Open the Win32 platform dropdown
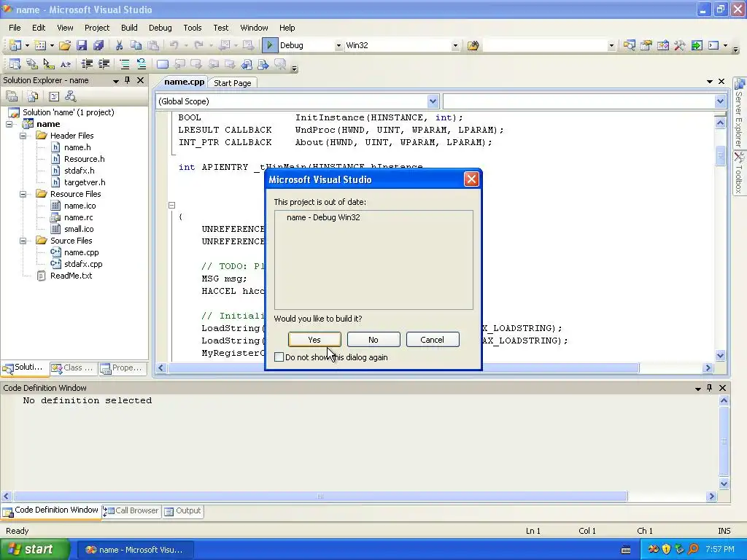 pos(455,46)
